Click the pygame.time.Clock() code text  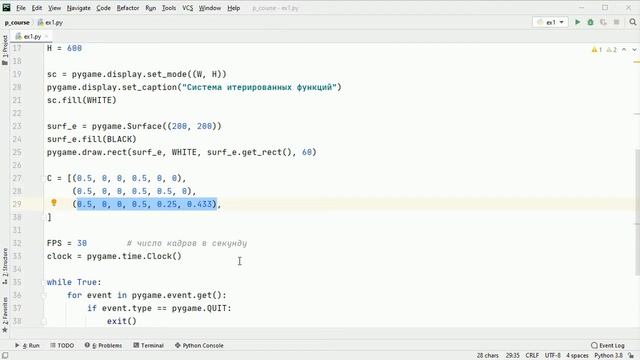coord(134,256)
